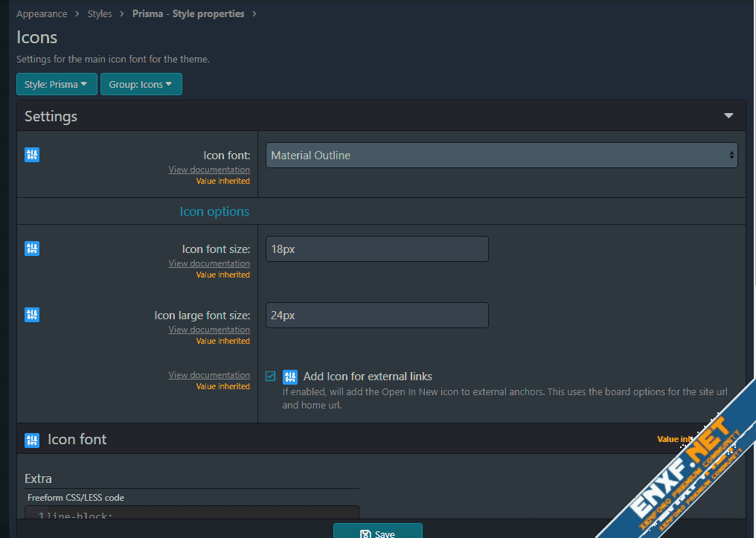Open View documentation under Icon font

point(209,170)
